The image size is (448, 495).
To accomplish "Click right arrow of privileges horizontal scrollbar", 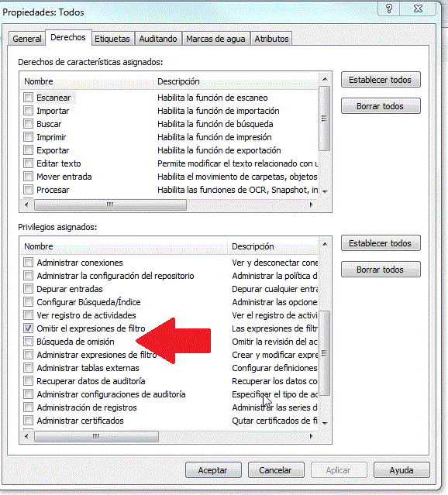I will (312, 436).
